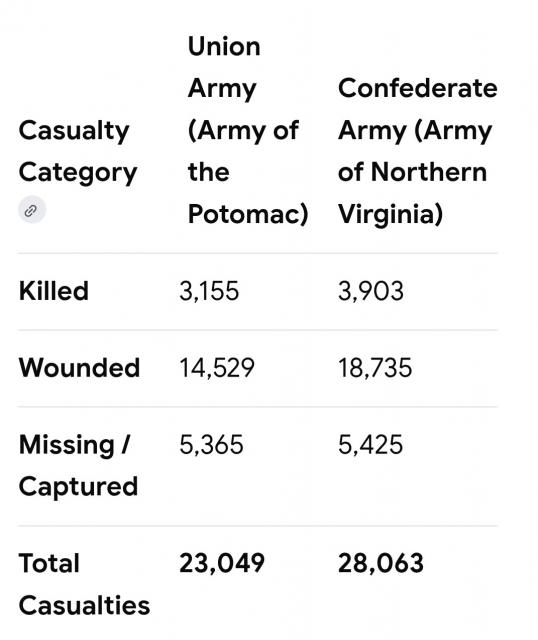Click Confederate wounded value 18,735
This screenshot has height=640, width=538.
click(x=375, y=367)
